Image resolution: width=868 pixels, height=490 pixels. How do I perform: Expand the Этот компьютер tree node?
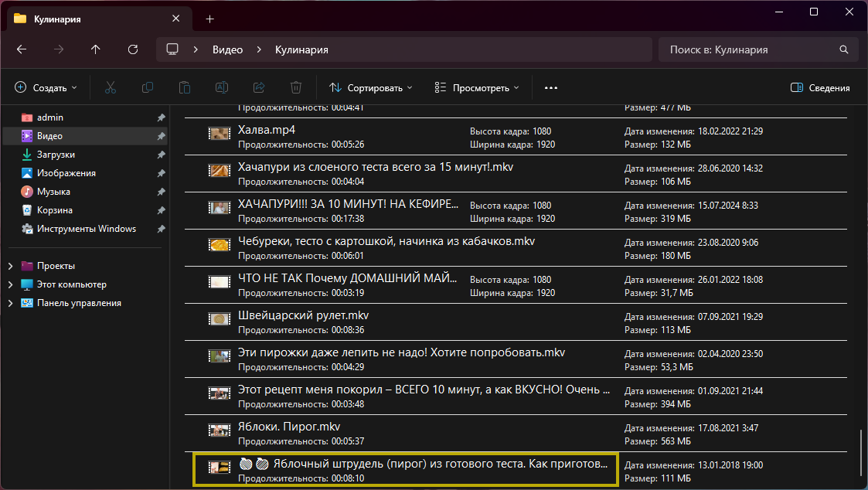(x=10, y=284)
